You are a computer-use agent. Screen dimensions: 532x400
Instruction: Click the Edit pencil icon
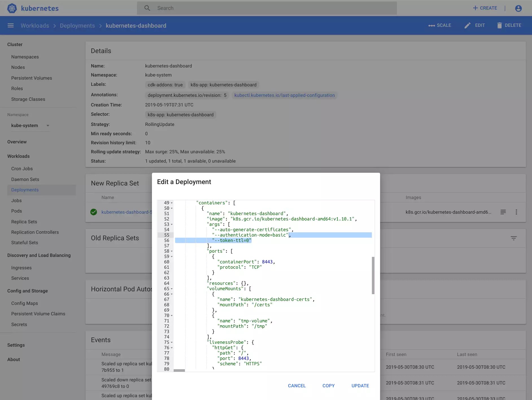point(468,25)
